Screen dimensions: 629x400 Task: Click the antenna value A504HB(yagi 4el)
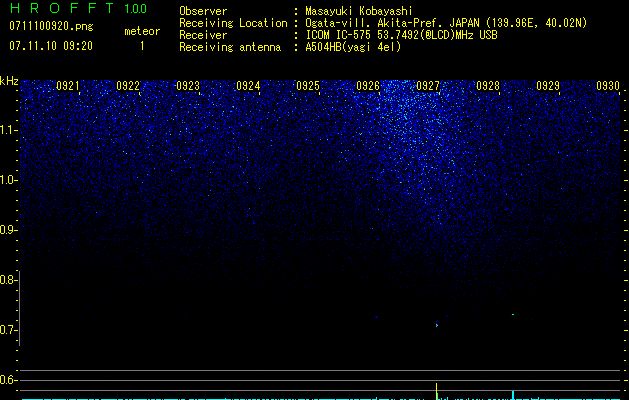click(x=353, y=47)
